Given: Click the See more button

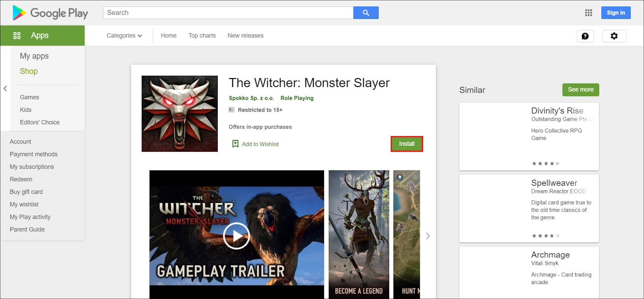Looking at the screenshot, I should click(x=580, y=89).
